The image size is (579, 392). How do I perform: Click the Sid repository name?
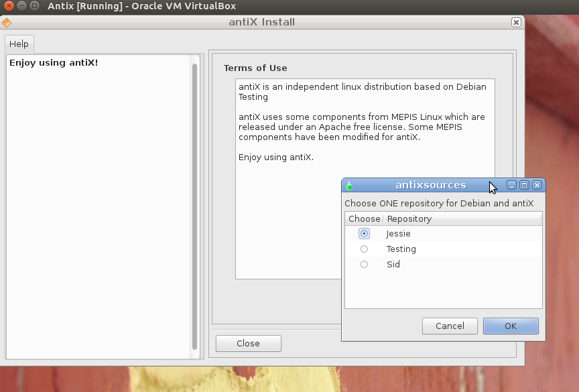pyautogui.click(x=393, y=264)
